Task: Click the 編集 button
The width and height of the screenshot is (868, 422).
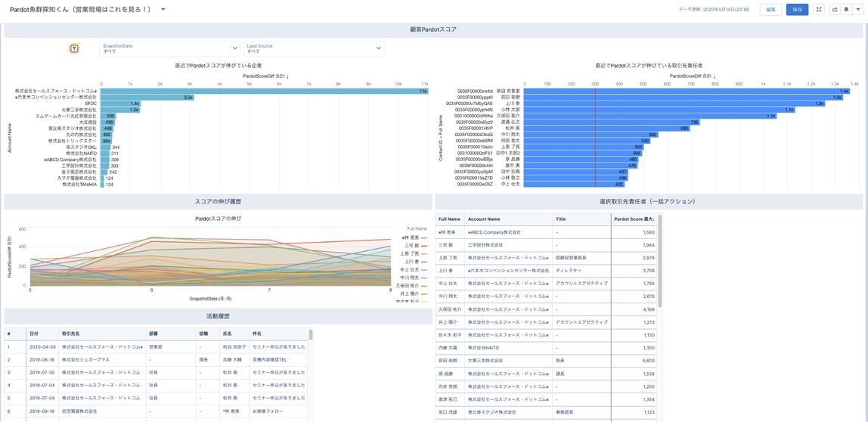Action: tap(770, 9)
